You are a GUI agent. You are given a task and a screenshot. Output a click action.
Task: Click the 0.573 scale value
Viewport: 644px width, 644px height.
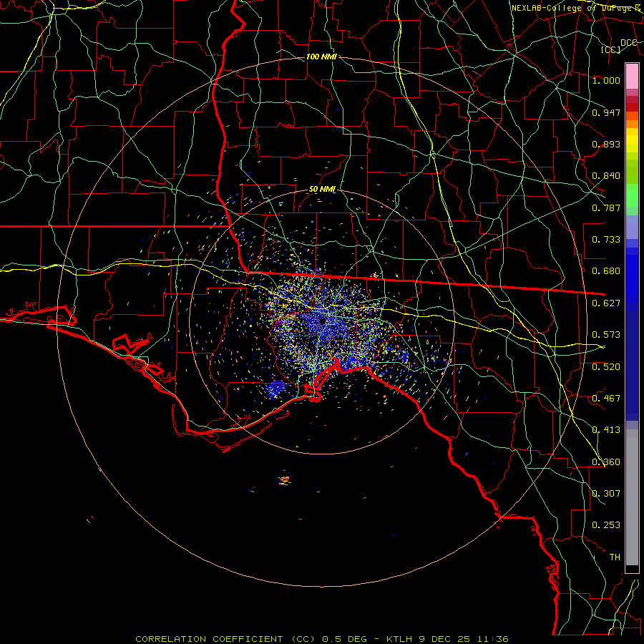606,335
